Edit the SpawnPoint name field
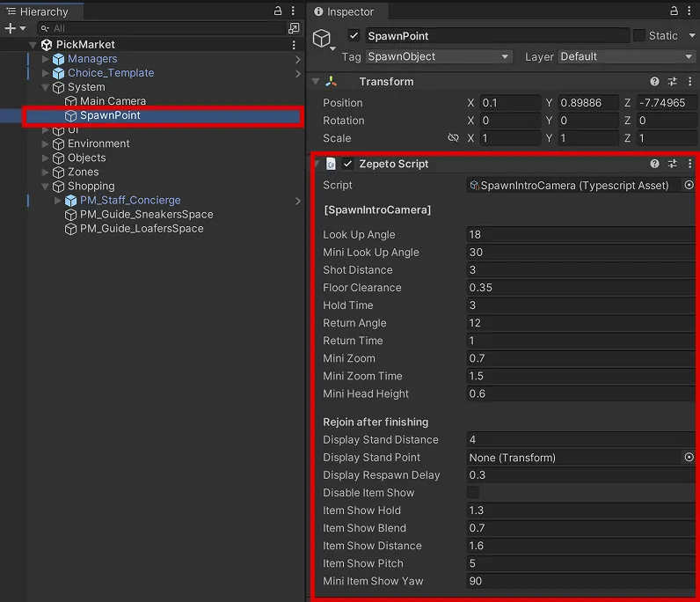 point(498,36)
